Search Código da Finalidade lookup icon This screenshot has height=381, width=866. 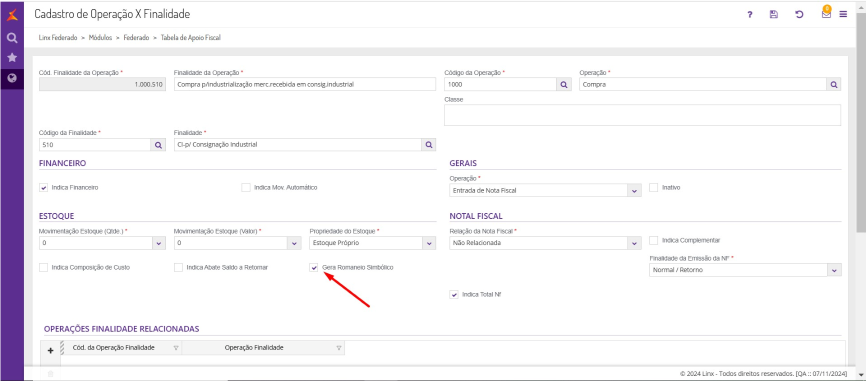158,145
